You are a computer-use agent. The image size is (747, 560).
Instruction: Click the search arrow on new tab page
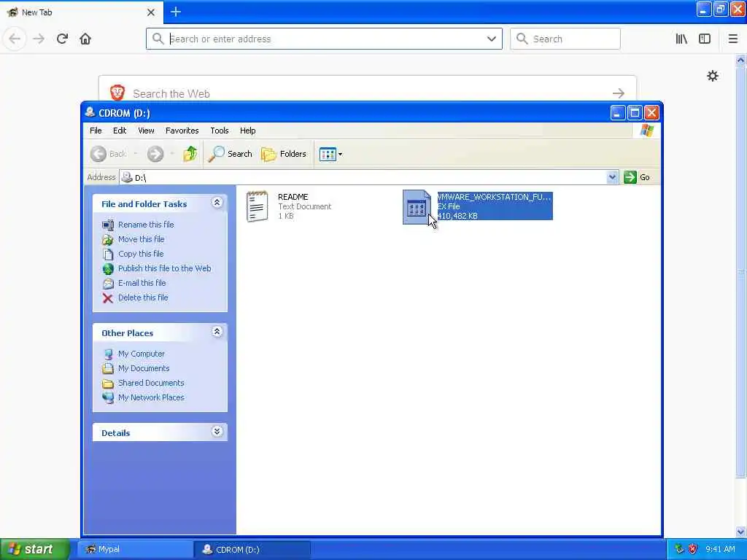619,93
